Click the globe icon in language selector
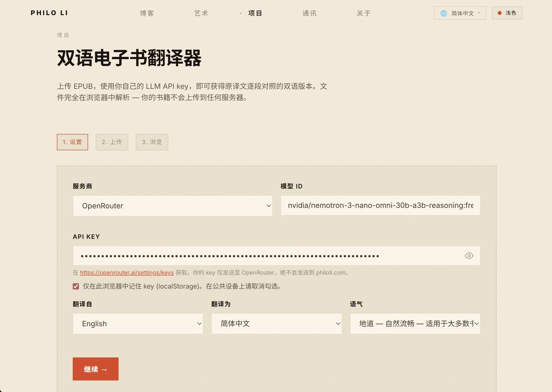The width and height of the screenshot is (552, 392). [x=444, y=13]
